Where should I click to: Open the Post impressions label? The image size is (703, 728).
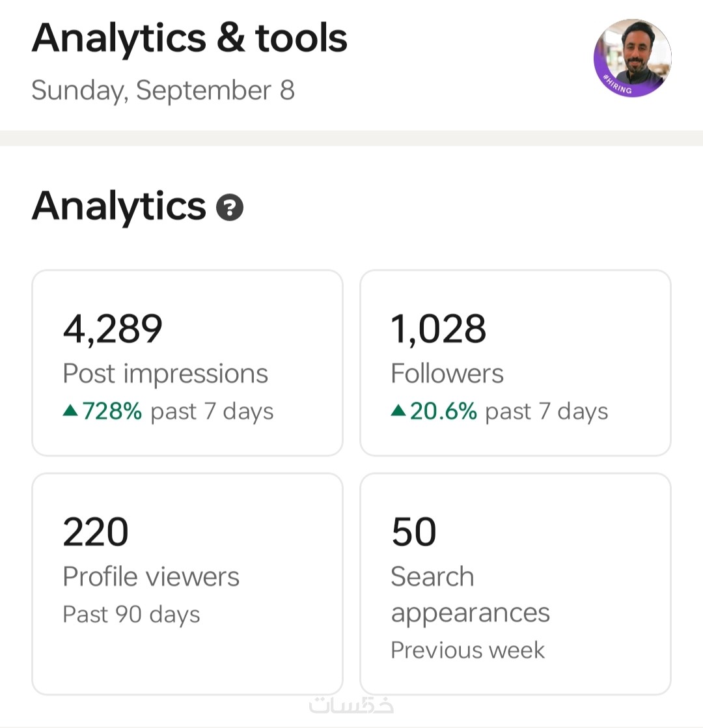coord(165,374)
